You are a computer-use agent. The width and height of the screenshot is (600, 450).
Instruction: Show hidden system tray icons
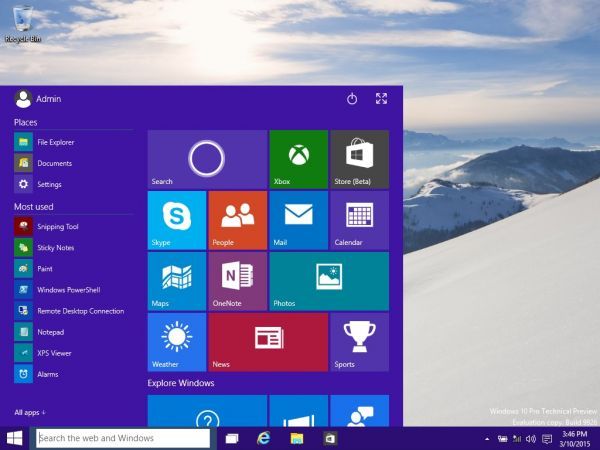pos(487,439)
